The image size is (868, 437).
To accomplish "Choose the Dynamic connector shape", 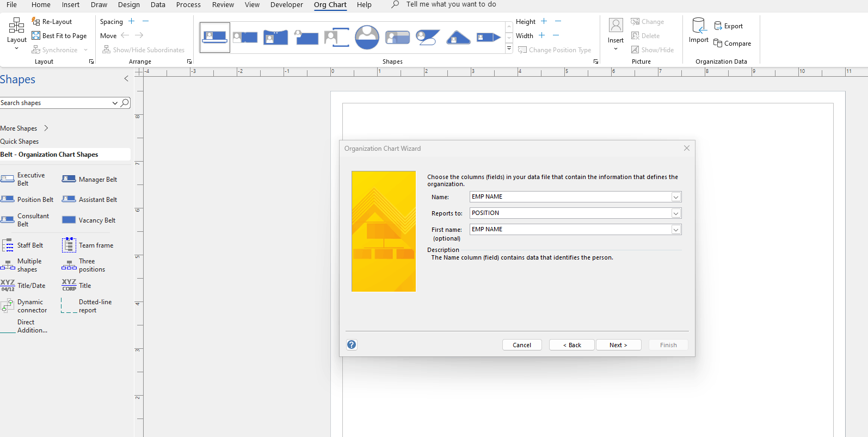I will click(x=24, y=306).
